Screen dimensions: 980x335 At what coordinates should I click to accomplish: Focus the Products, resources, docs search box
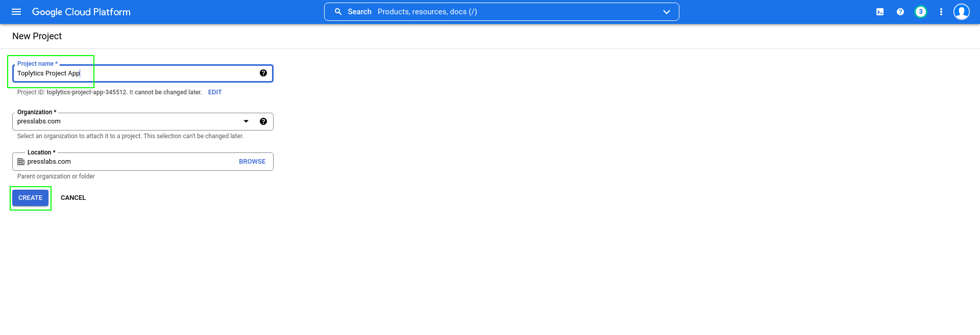click(501, 12)
